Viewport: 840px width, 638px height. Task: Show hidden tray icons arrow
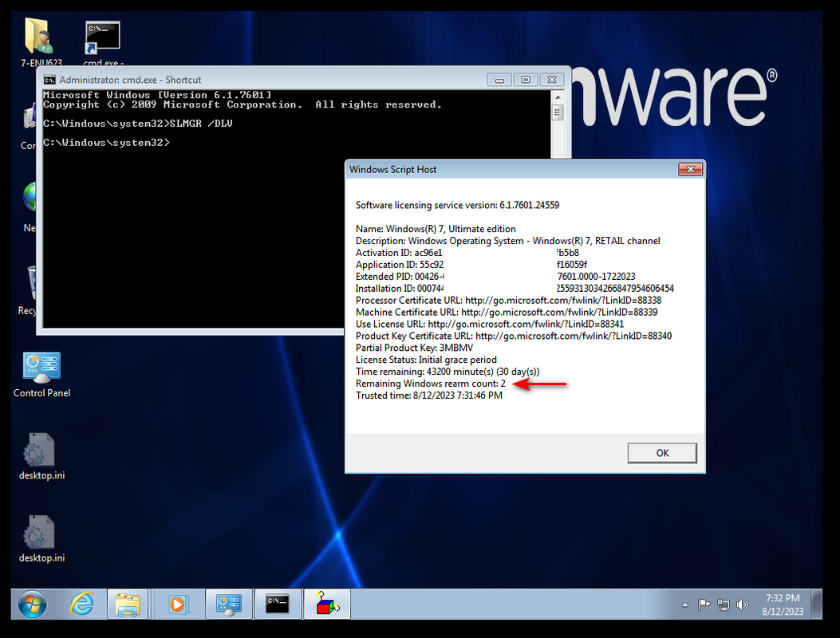(684, 605)
